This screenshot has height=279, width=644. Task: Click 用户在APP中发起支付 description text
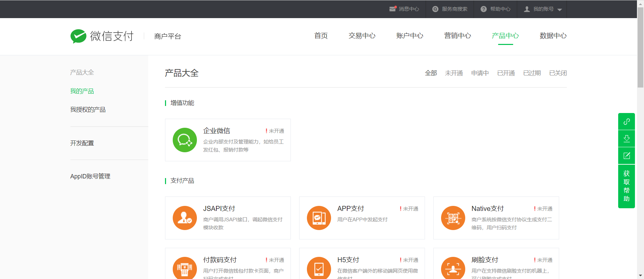tap(362, 220)
